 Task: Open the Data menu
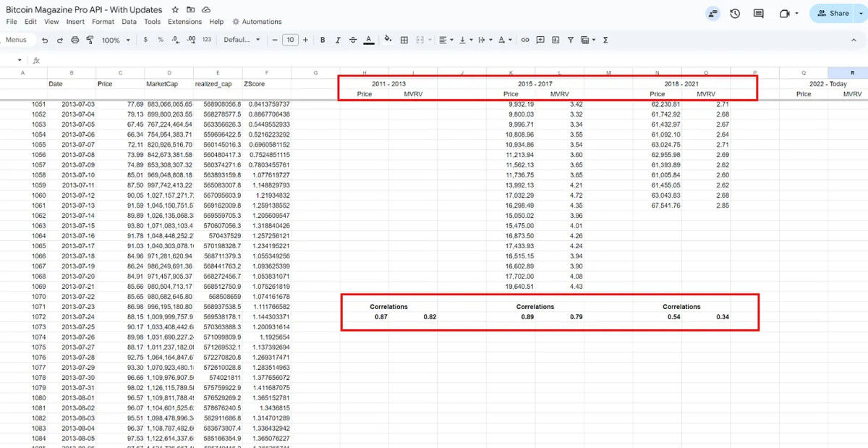pyautogui.click(x=129, y=22)
